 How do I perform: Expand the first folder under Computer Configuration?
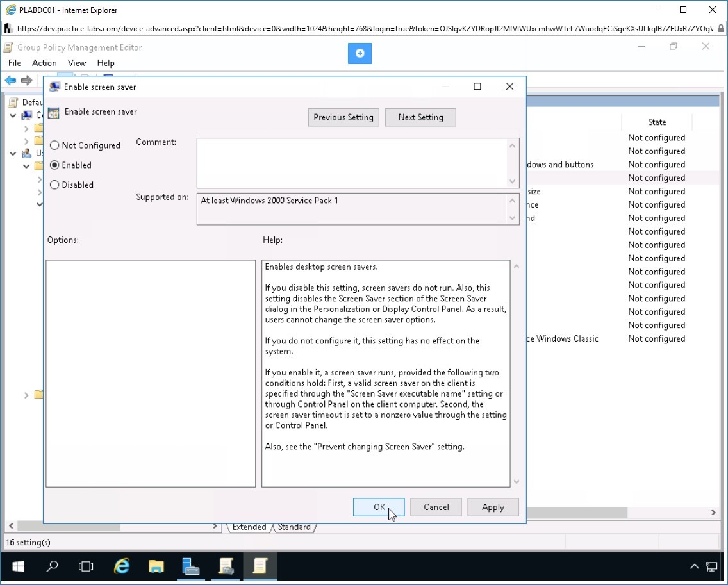click(x=26, y=129)
